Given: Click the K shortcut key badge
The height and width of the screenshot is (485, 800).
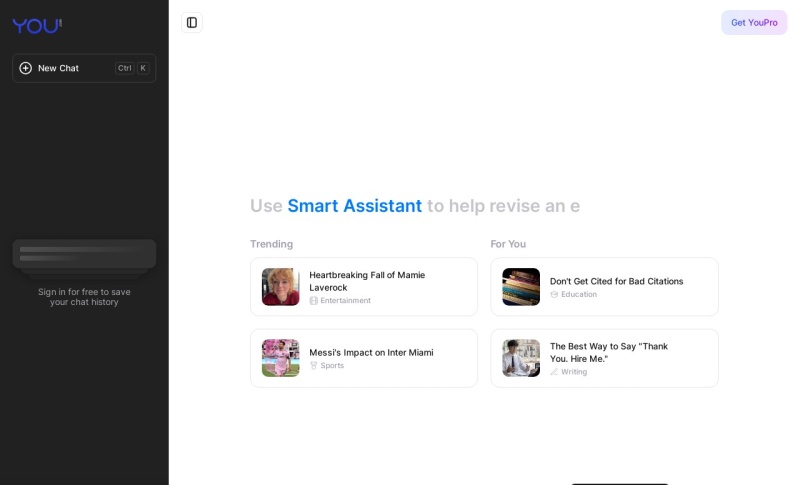Looking at the screenshot, I should click(x=143, y=68).
